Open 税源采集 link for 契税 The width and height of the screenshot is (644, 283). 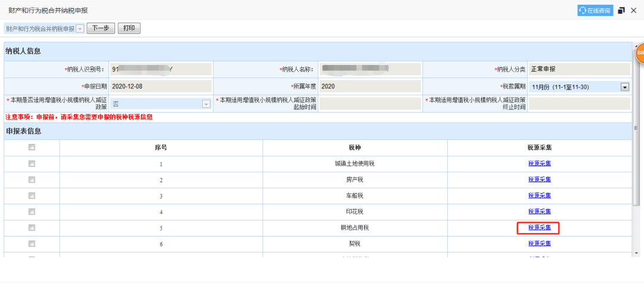[539, 244]
